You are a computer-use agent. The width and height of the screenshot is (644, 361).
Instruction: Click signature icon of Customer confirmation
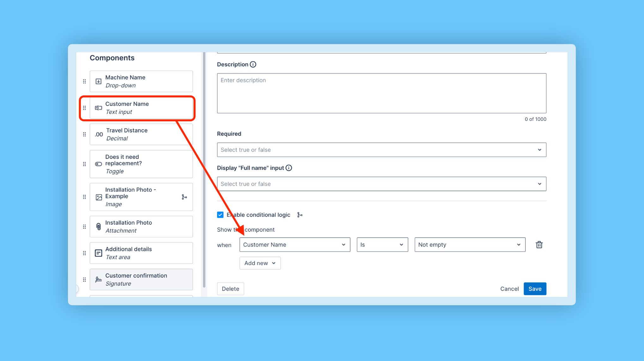99,280
